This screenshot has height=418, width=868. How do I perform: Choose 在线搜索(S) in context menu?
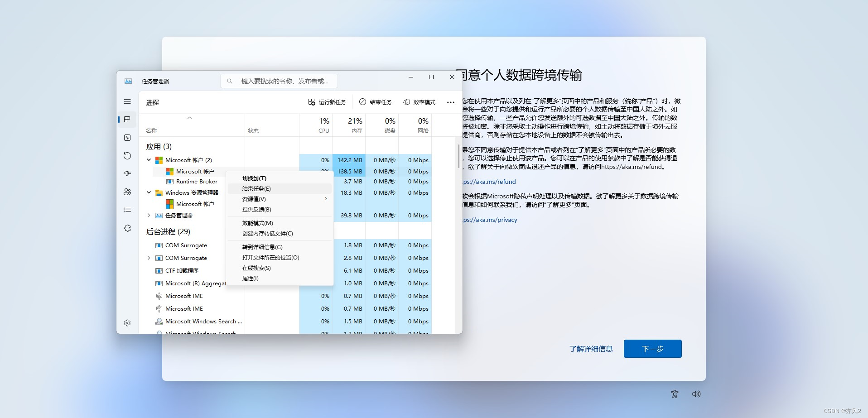click(x=280, y=268)
